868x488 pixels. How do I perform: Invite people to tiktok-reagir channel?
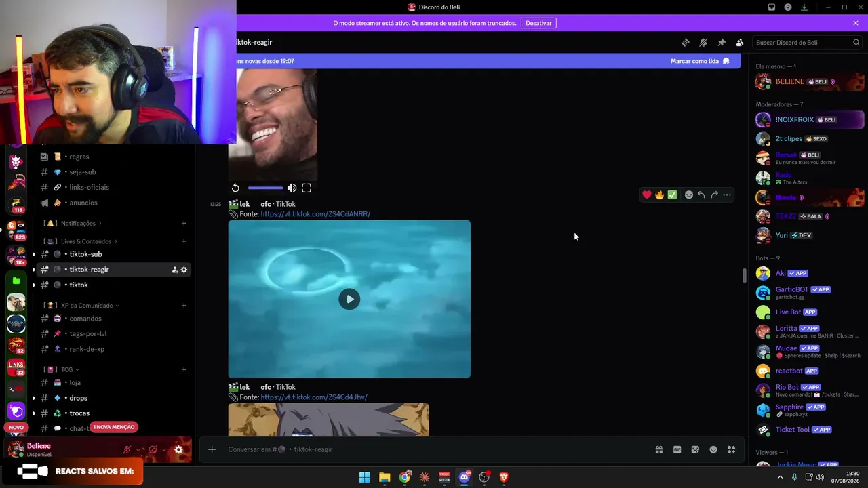(x=174, y=270)
